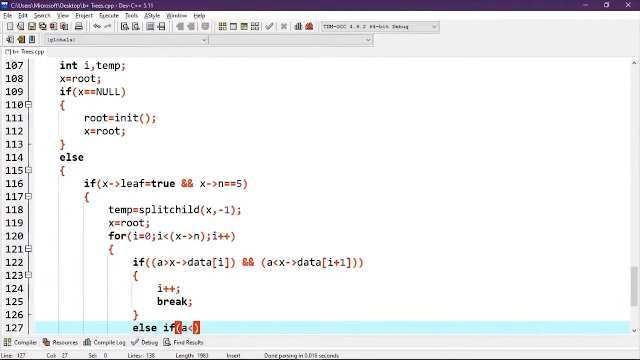Open Replace with the toolbar icon
Screen dimensions: 640x360
[136, 27]
